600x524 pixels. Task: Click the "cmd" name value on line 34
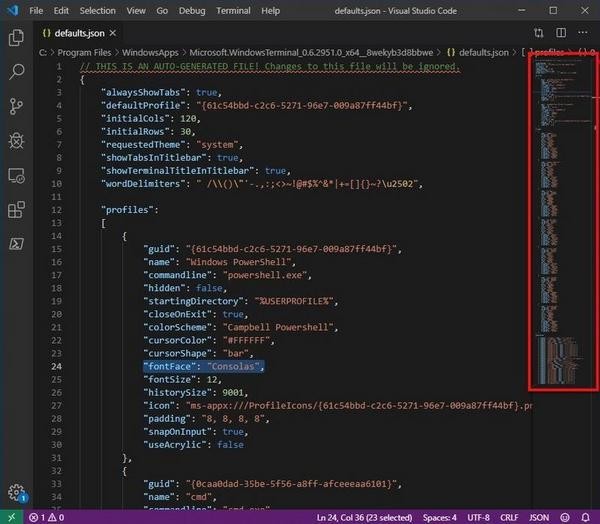(198, 497)
